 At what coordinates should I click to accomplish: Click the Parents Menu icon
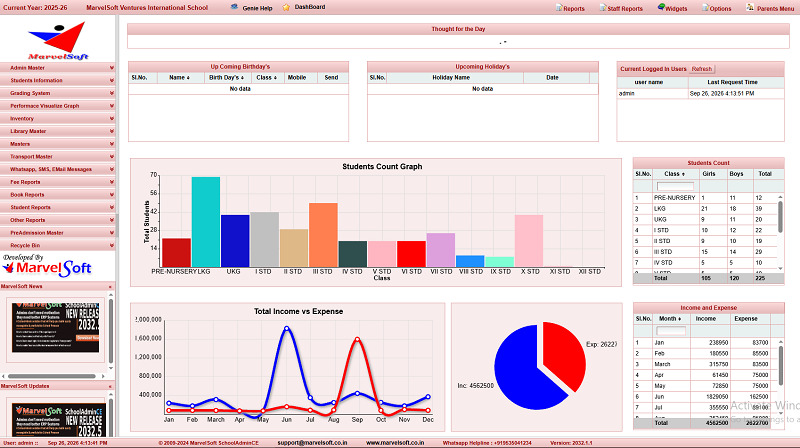750,7
